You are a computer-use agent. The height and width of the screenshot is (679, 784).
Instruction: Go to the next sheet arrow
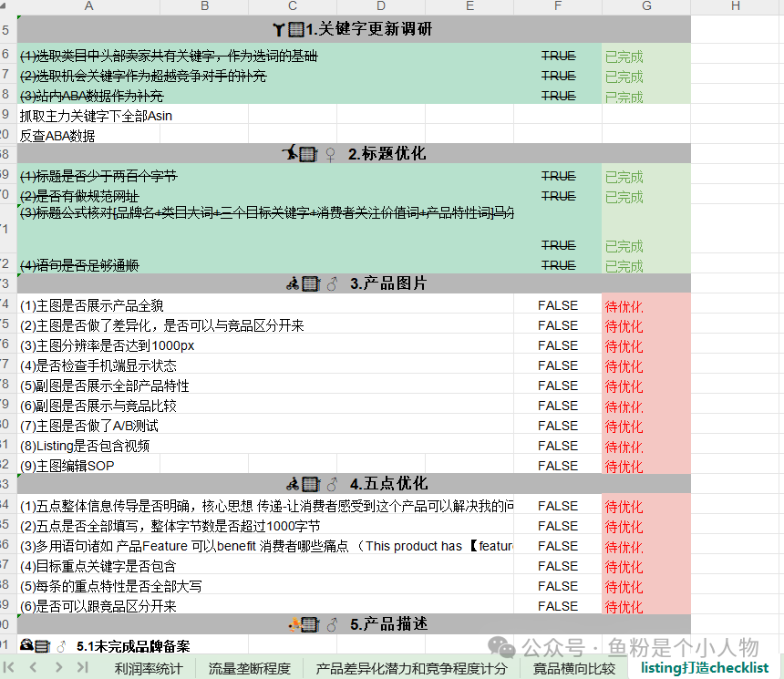click(x=58, y=667)
